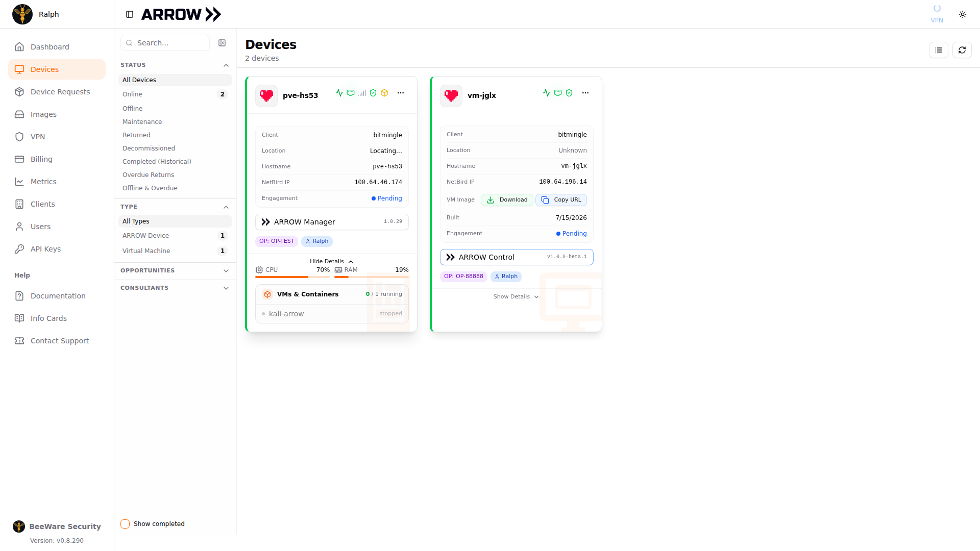The image size is (980, 551).
Task: Filter by Overdue Returns status
Action: coord(175,175)
